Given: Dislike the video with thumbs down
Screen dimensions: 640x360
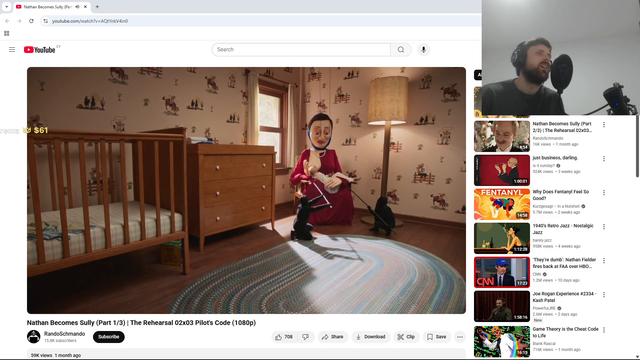Looking at the screenshot, I should pos(305,337).
